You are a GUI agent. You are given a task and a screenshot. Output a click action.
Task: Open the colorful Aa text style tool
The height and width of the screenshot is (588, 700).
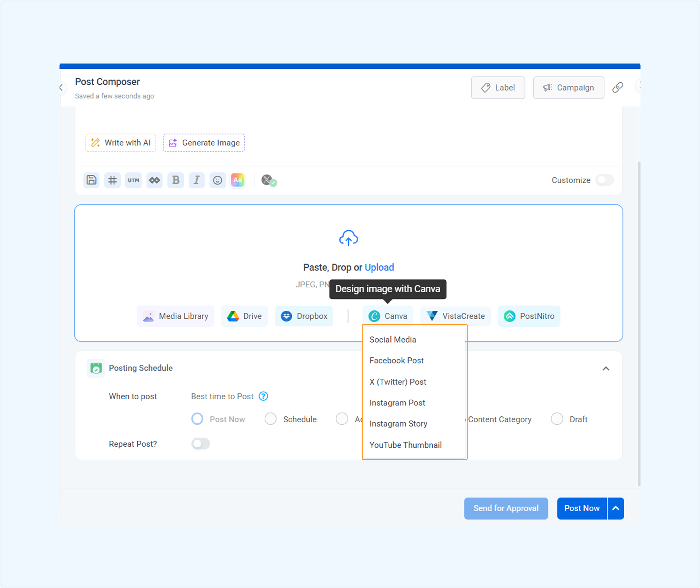point(238,180)
